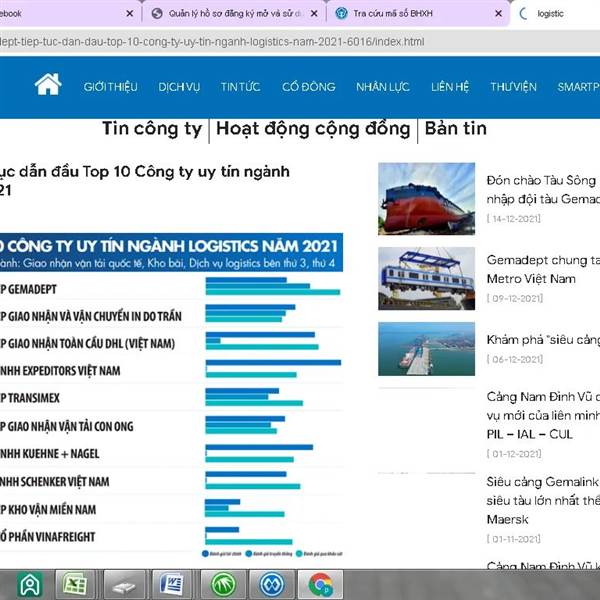Switch to the Quản lý hồ sơ đăng ký tab

pyautogui.click(x=234, y=13)
